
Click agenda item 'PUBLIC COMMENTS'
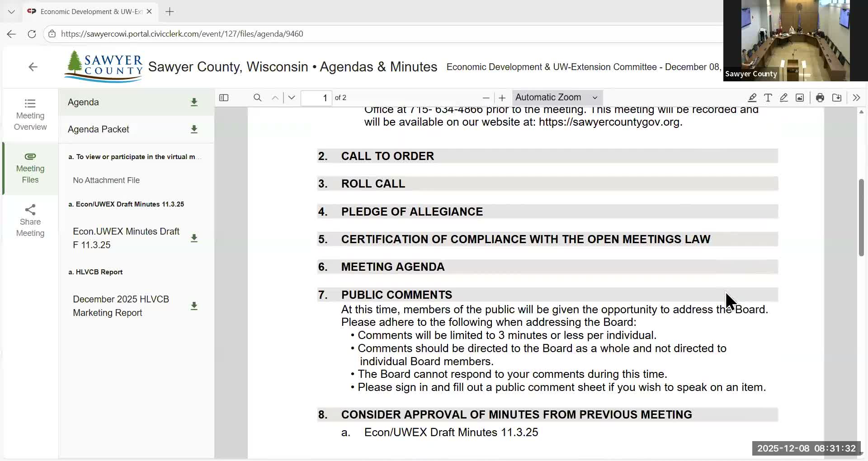tap(396, 295)
